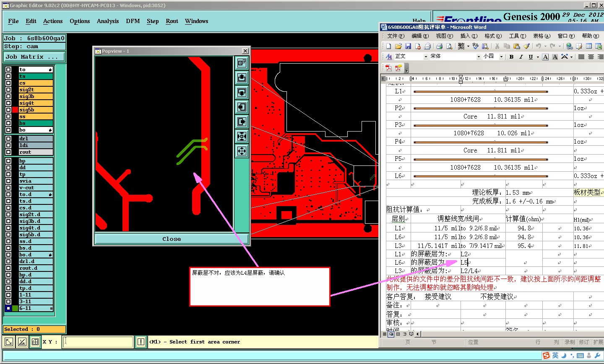Click the absolute coordinate icon at bottom-left
The width and height of the screenshot is (604, 364).
pos(8,342)
